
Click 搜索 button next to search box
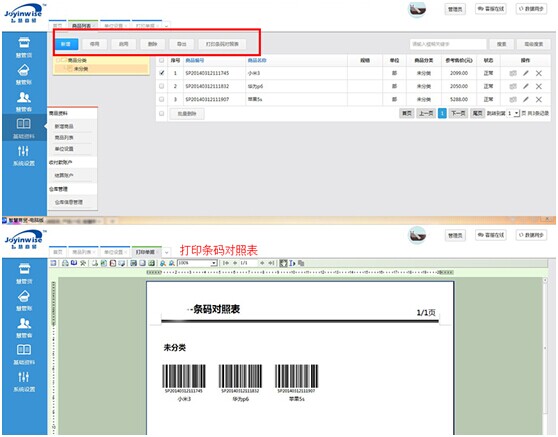tap(501, 44)
